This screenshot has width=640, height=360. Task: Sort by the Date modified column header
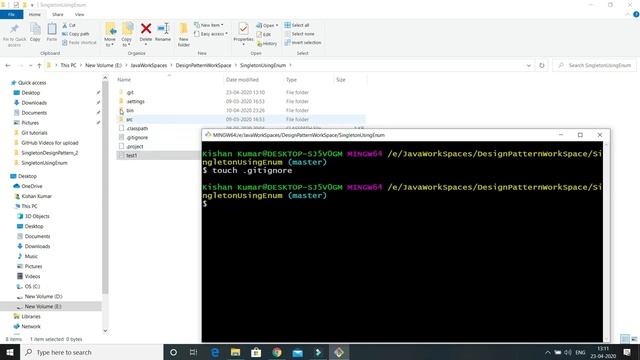[x=242, y=80]
